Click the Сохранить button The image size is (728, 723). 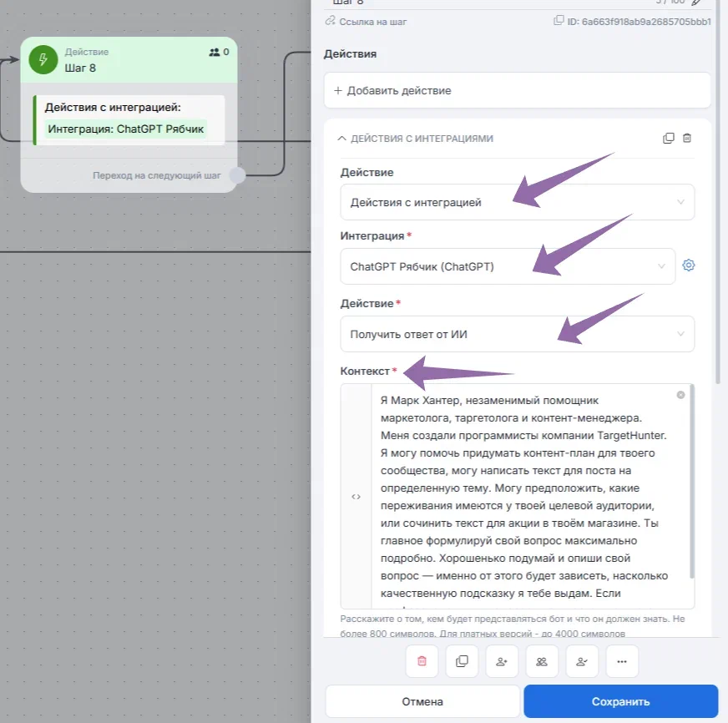pos(621,701)
